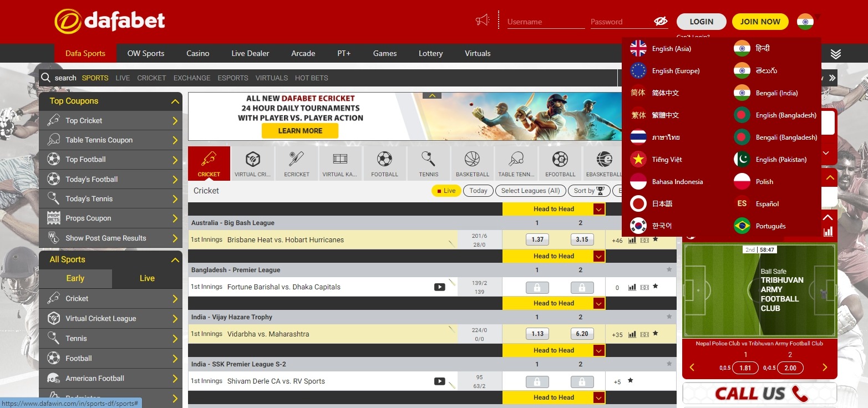The image size is (868, 408).
Task: Click the search magnifier icon
Action: [x=46, y=78]
